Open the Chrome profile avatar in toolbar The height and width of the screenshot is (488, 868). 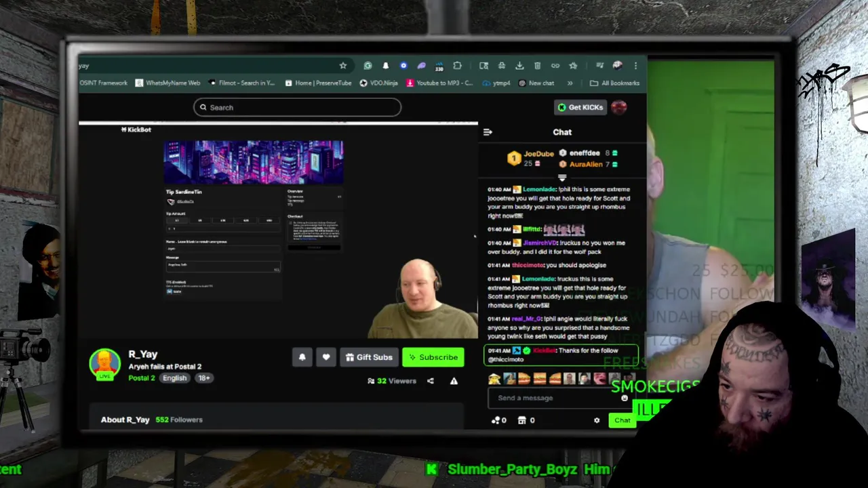click(x=617, y=66)
